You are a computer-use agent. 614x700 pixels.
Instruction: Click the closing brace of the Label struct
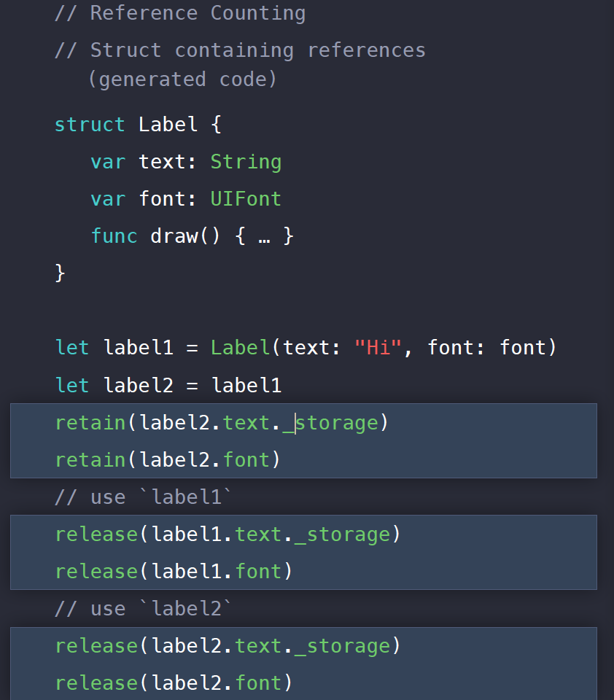(x=60, y=273)
